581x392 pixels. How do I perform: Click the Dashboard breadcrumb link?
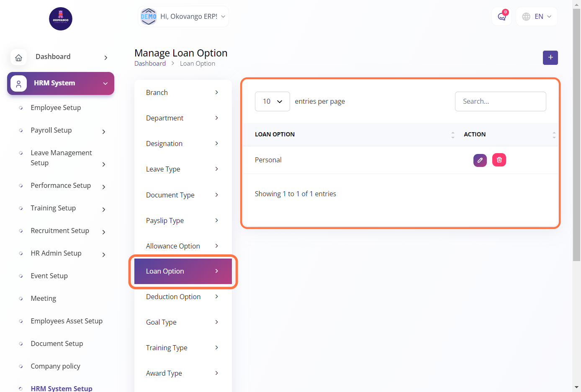click(150, 64)
